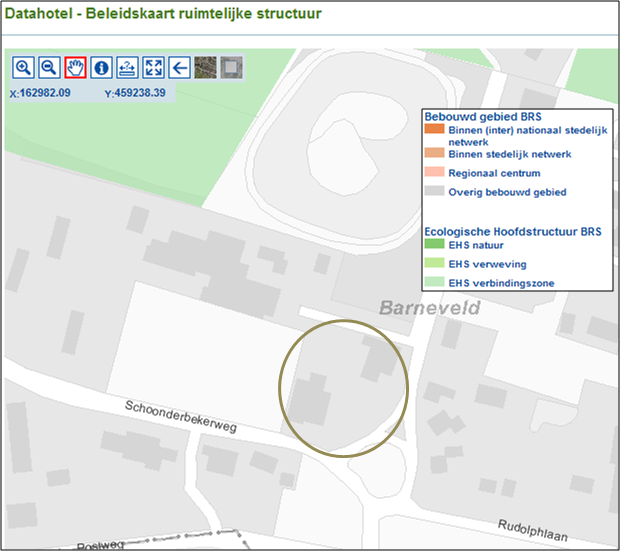Screen dimensions: 620x551
Task: Click the Rudolphlaan street label
Action: tap(533, 530)
